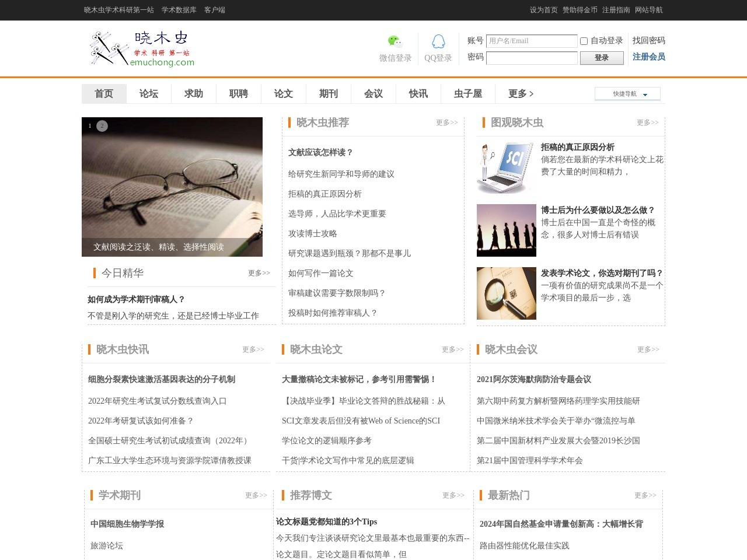
Task: Open the SCI laptop thumbnail image
Action: 506,167
